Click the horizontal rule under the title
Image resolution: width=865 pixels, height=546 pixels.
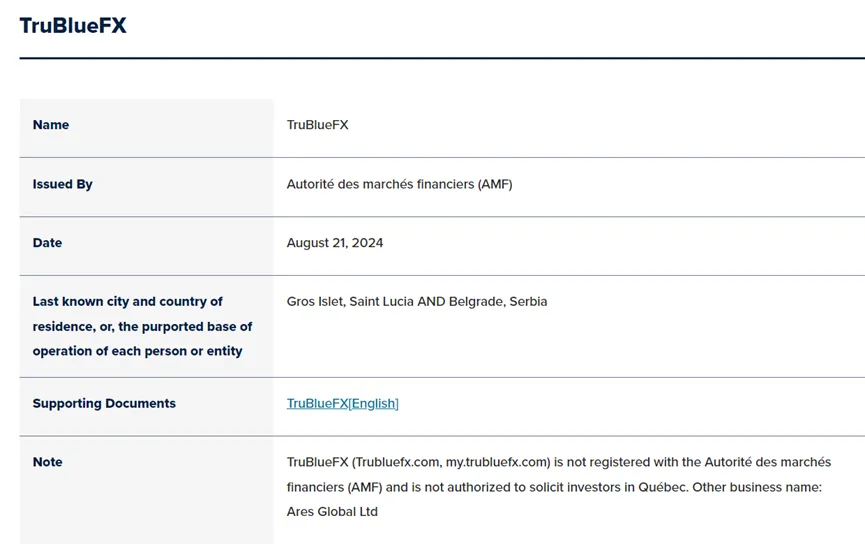442,58
